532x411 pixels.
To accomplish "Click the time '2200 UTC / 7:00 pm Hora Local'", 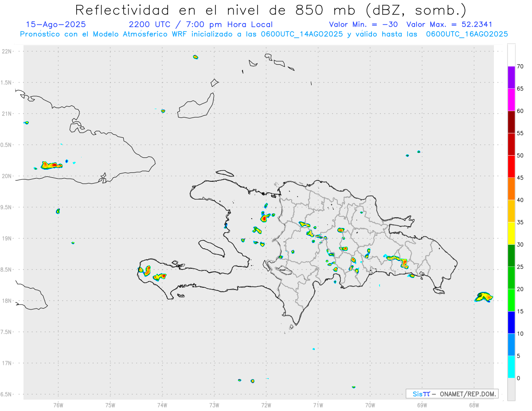I will click(201, 24).
